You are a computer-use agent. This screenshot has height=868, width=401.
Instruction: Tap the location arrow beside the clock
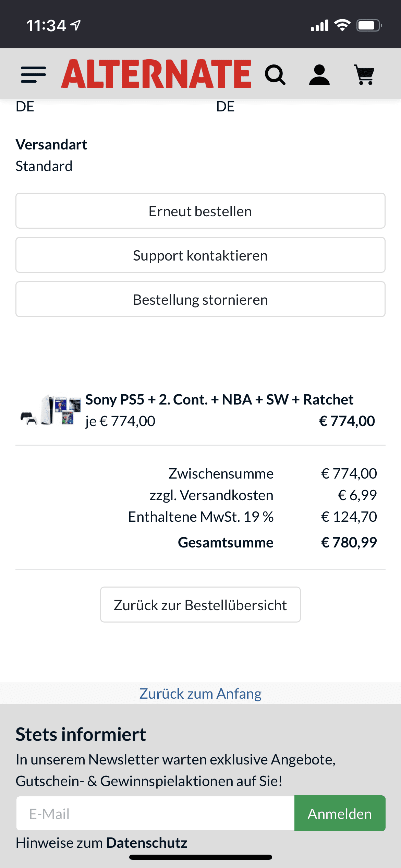click(75, 25)
